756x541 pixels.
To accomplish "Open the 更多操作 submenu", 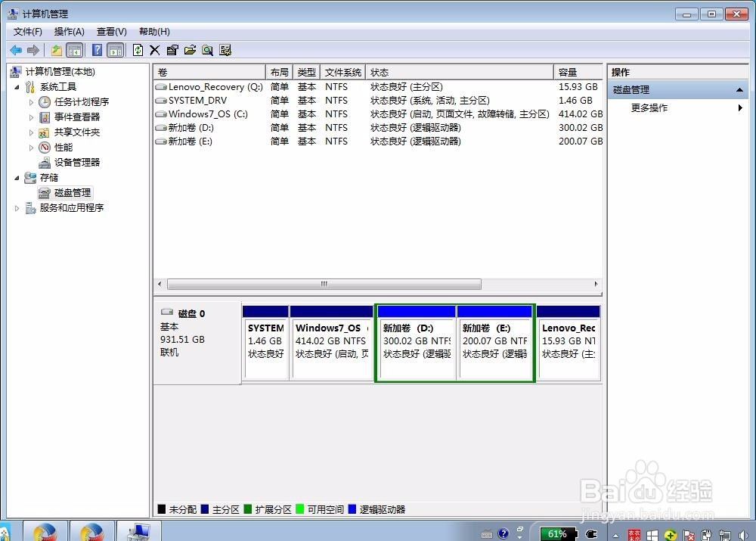I will [678, 108].
